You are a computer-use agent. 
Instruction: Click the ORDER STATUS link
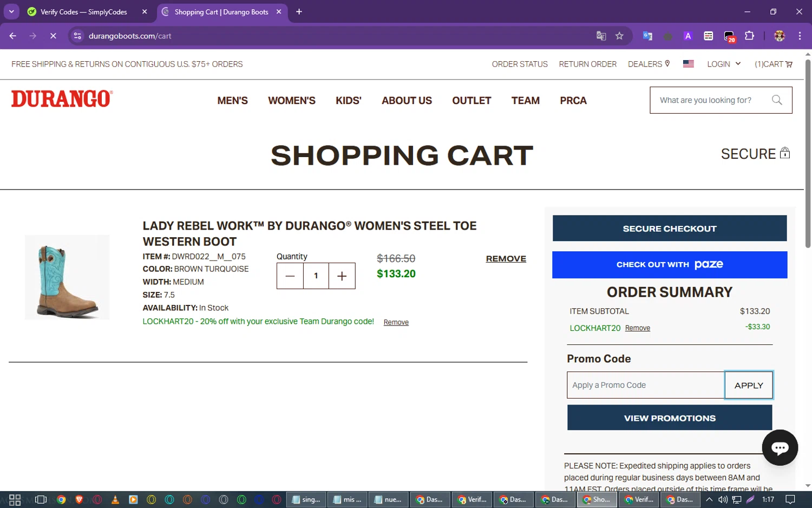tap(520, 64)
